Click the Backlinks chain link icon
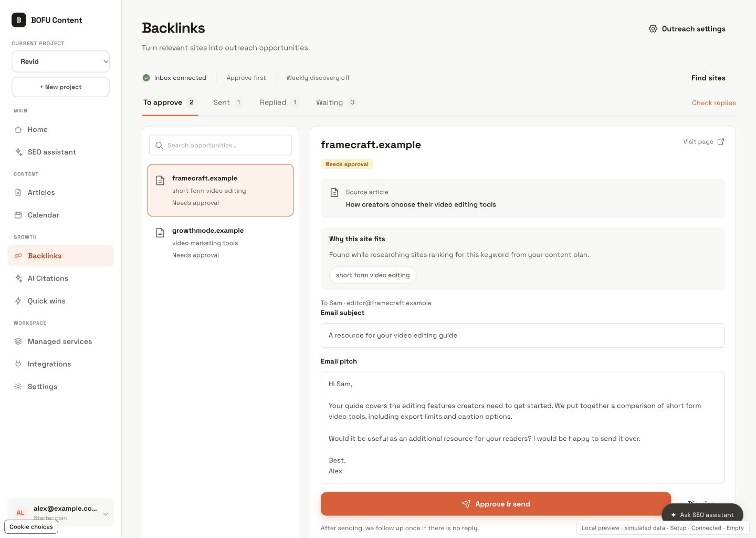 tap(18, 256)
